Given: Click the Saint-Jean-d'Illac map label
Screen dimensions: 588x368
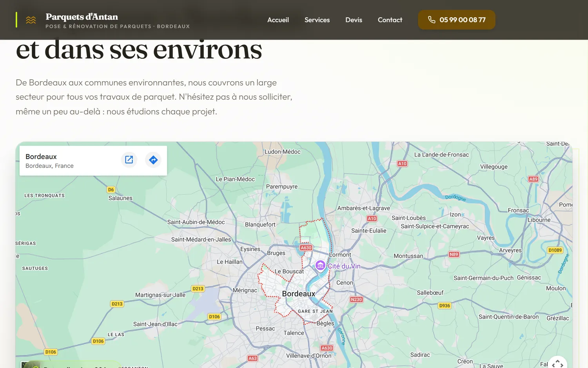Looking at the screenshot, I should [155, 324].
